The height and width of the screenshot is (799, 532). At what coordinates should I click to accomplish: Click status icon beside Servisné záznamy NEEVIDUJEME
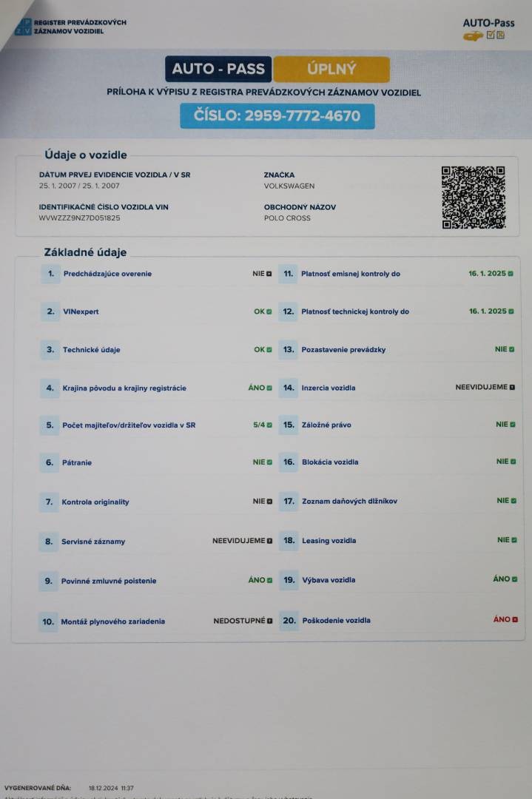(x=269, y=541)
